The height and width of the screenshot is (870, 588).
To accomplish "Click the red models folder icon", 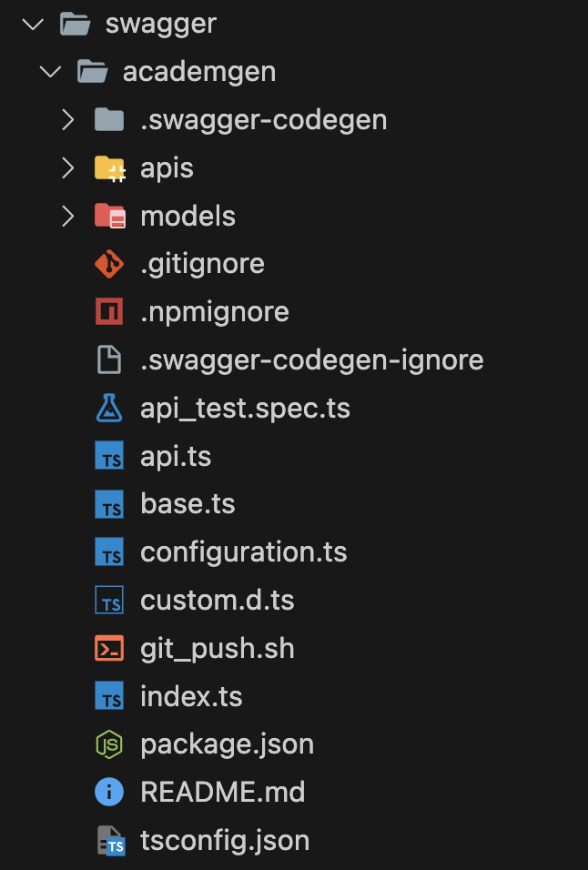I will [x=109, y=217].
